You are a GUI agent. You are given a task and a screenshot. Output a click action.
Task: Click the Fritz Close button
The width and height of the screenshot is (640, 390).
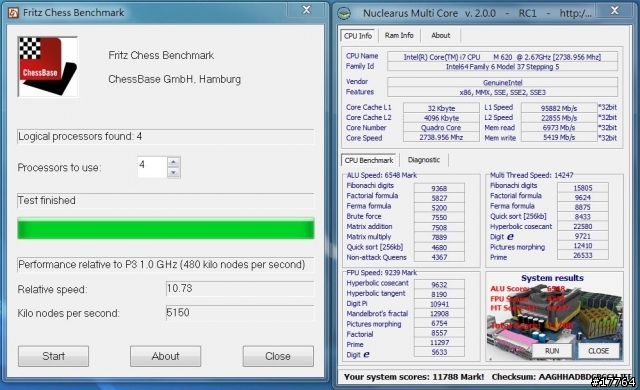pos(278,356)
